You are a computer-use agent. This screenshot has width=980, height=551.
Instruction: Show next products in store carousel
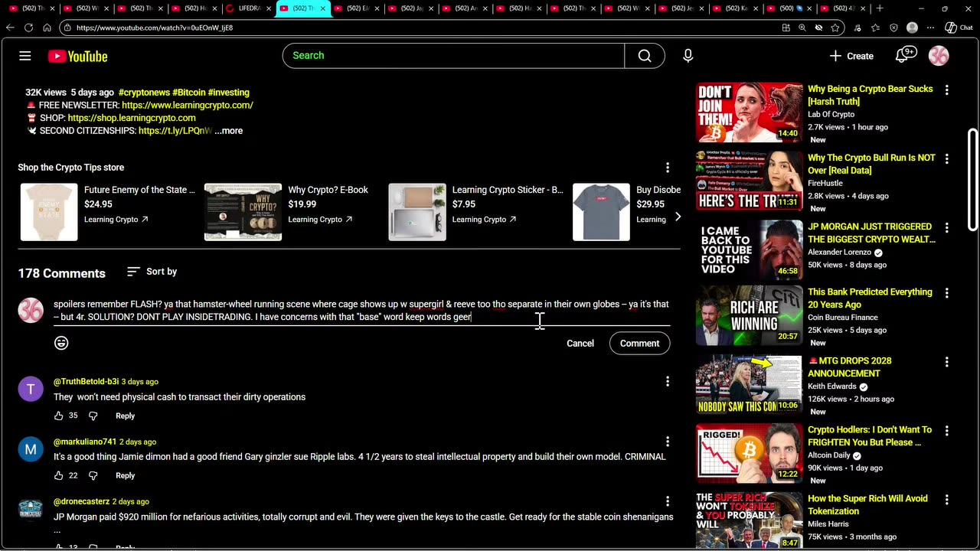pyautogui.click(x=678, y=217)
